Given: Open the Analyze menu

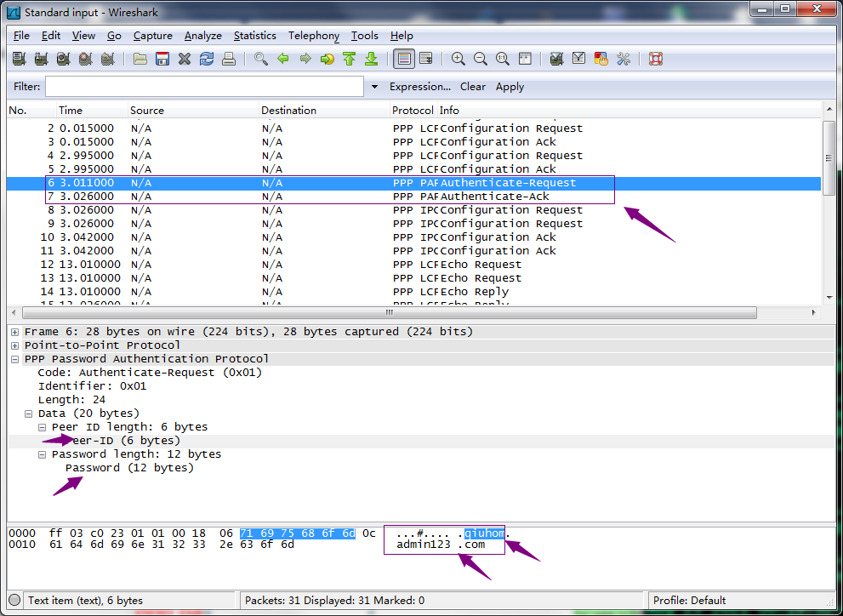Looking at the screenshot, I should tap(202, 36).
